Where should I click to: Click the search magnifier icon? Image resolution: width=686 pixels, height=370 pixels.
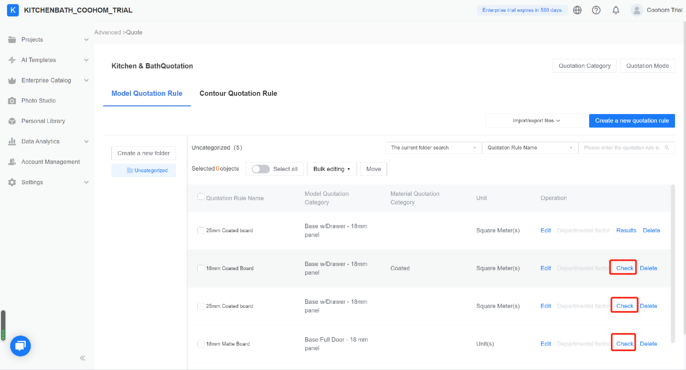coord(667,148)
